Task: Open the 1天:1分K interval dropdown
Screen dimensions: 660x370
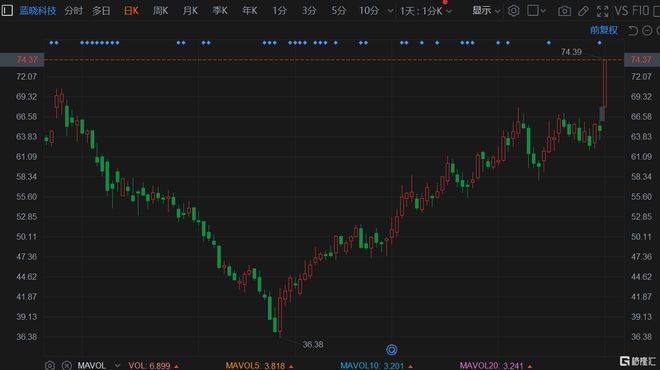Action: 426,11
